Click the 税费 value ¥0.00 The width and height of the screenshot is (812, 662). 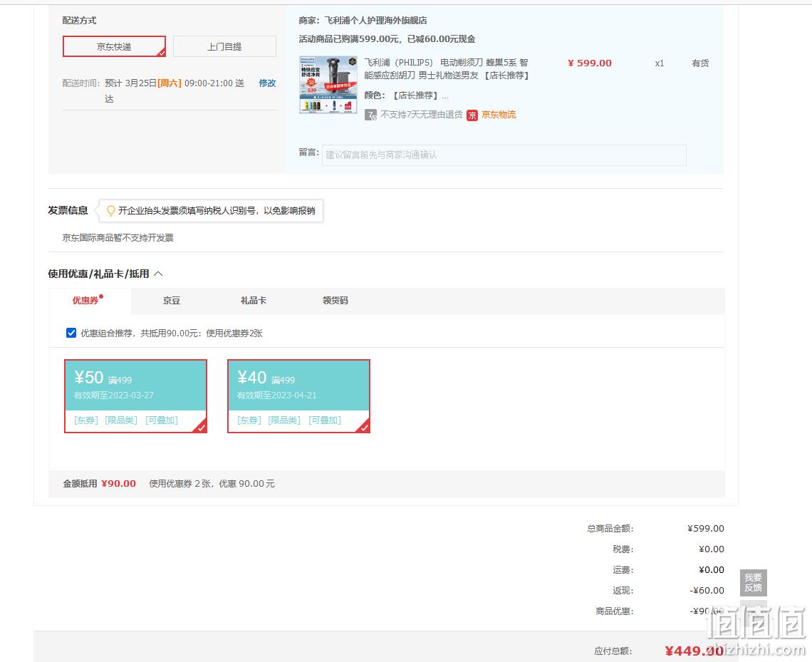click(712, 549)
